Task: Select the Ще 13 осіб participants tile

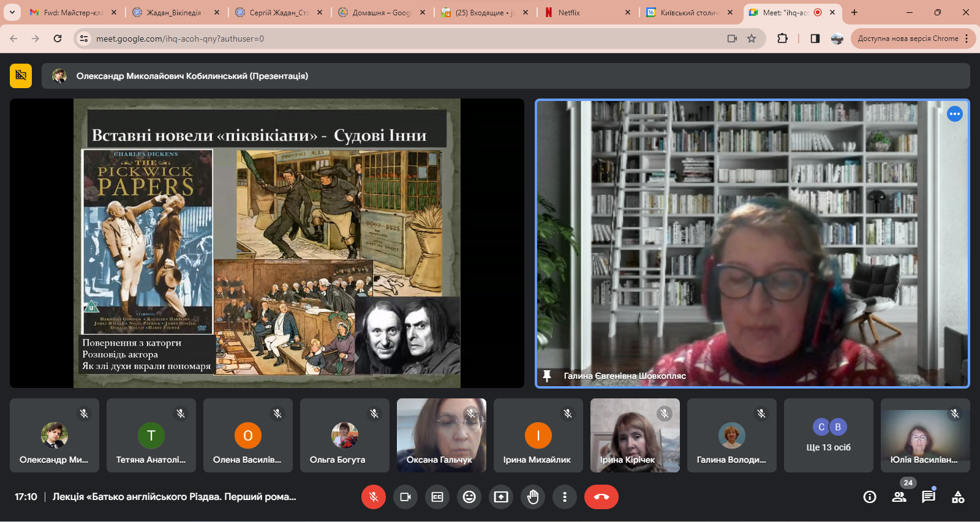Action: pos(828,436)
